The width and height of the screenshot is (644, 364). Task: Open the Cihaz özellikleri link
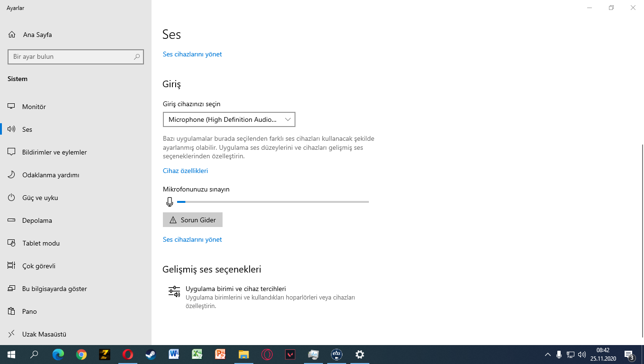185,171
